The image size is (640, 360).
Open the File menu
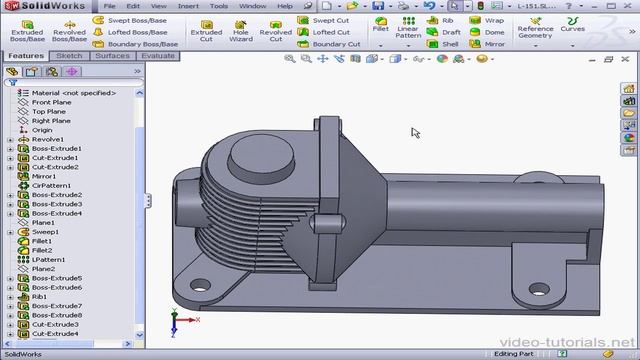tap(109, 6)
